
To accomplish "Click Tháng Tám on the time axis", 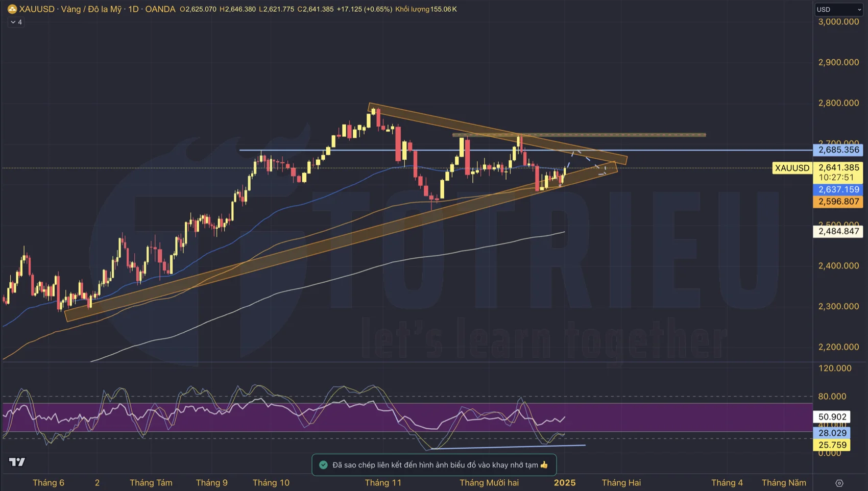I will click(x=151, y=483).
